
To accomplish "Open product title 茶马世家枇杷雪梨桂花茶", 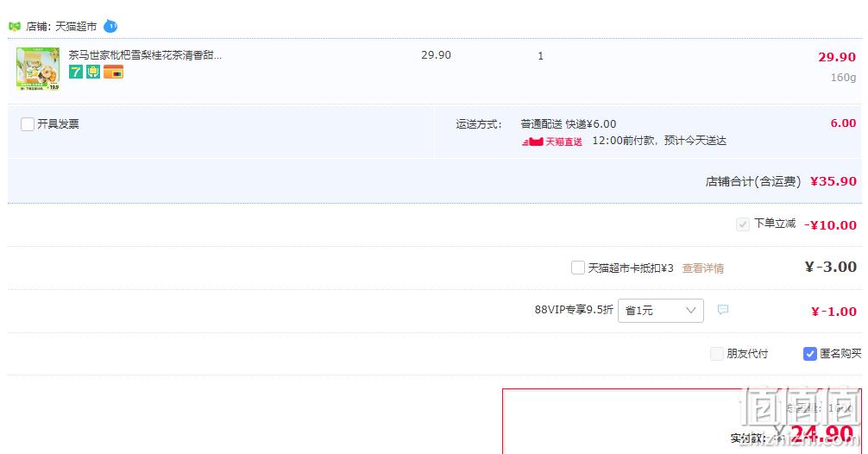I will pyautogui.click(x=145, y=55).
